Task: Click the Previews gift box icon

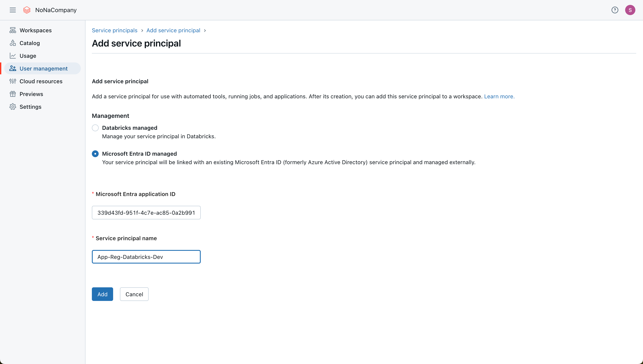Action: click(x=13, y=94)
